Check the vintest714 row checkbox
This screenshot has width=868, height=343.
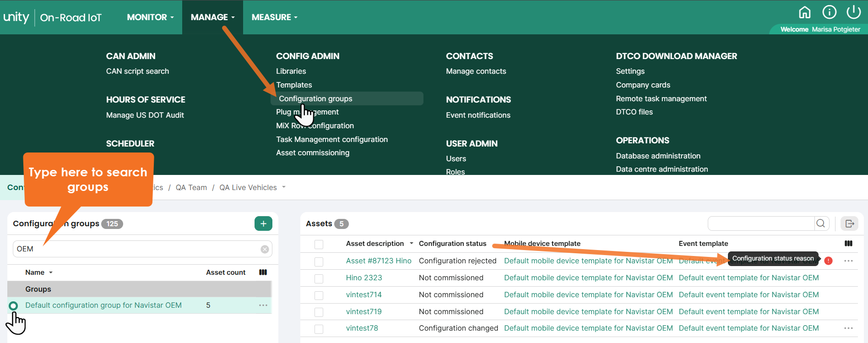coord(319,295)
